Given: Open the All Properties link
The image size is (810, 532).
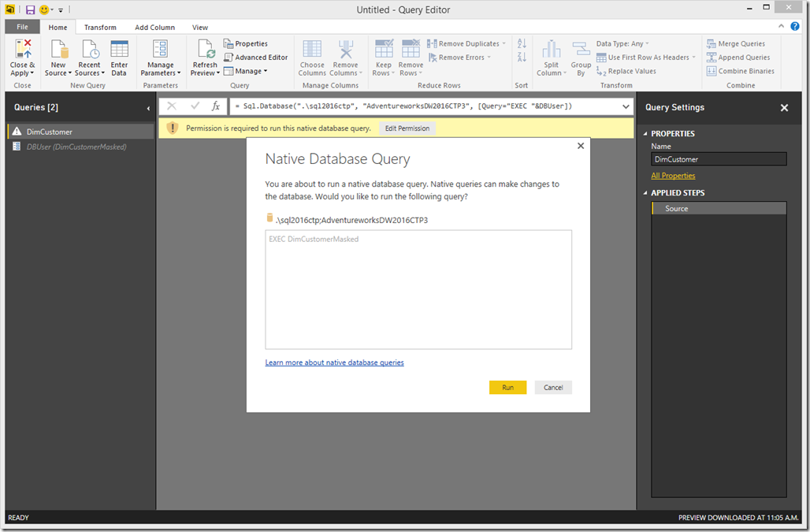Looking at the screenshot, I should coord(673,176).
